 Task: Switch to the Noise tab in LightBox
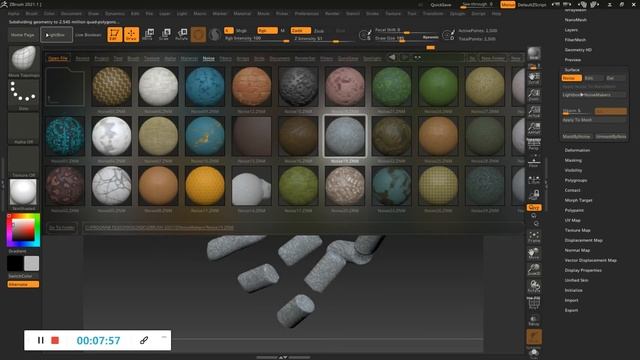click(x=209, y=58)
